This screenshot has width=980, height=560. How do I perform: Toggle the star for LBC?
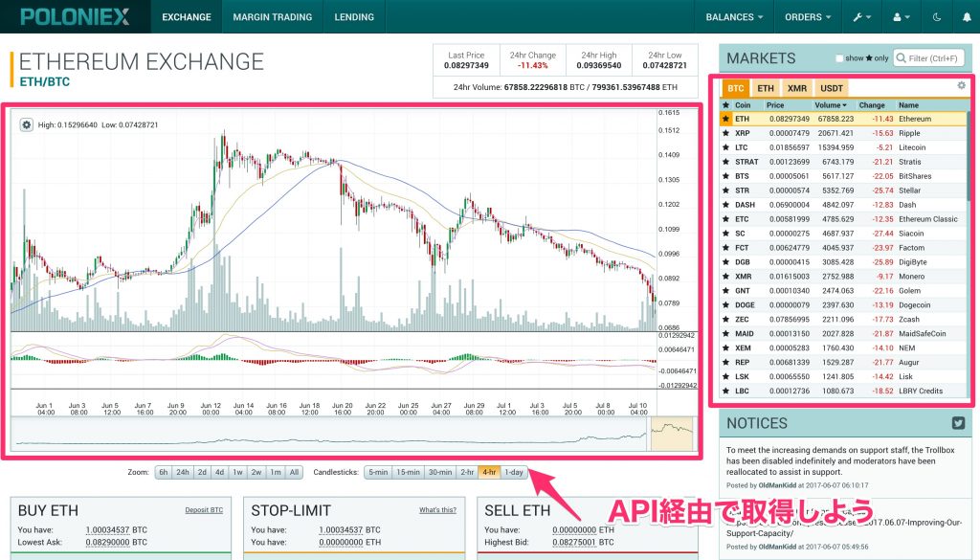[x=725, y=392]
